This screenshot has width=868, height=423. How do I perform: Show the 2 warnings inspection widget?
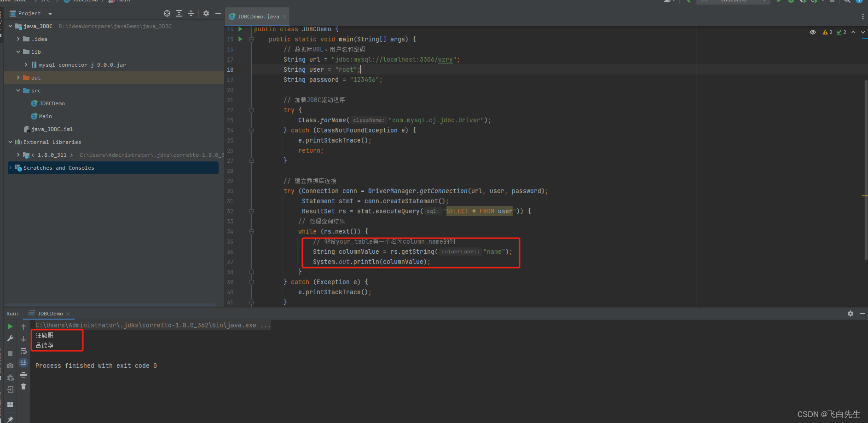pos(827,32)
